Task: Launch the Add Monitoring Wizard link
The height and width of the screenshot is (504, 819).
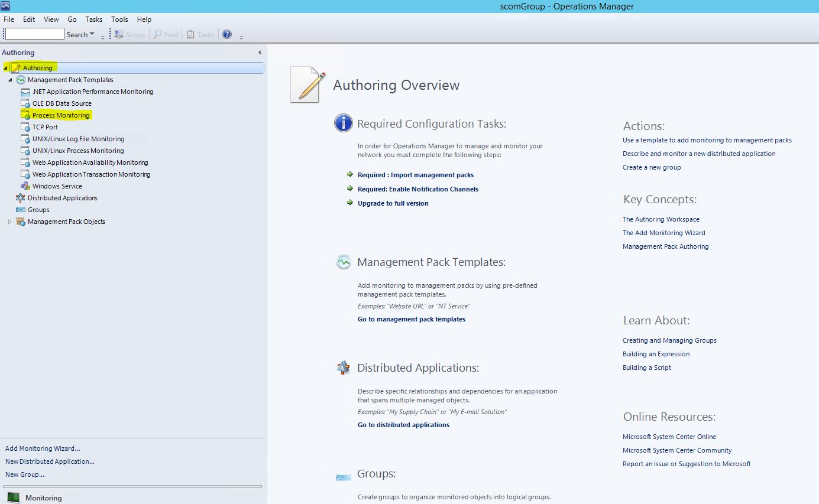Action: tap(43, 448)
